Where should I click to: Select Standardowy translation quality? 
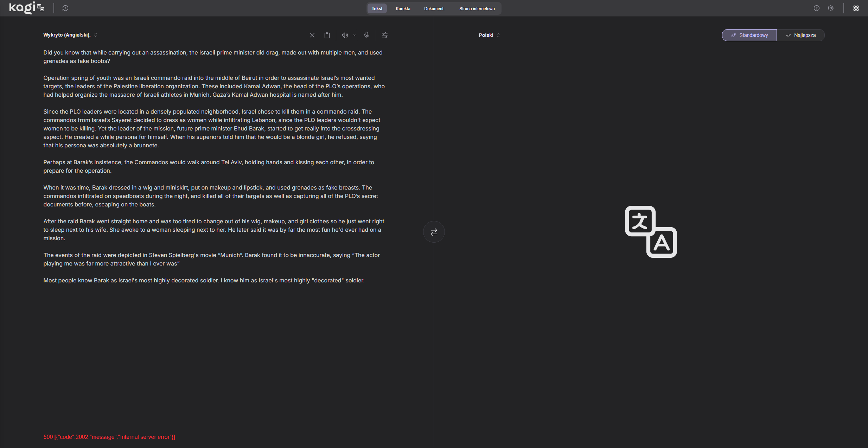coord(749,35)
